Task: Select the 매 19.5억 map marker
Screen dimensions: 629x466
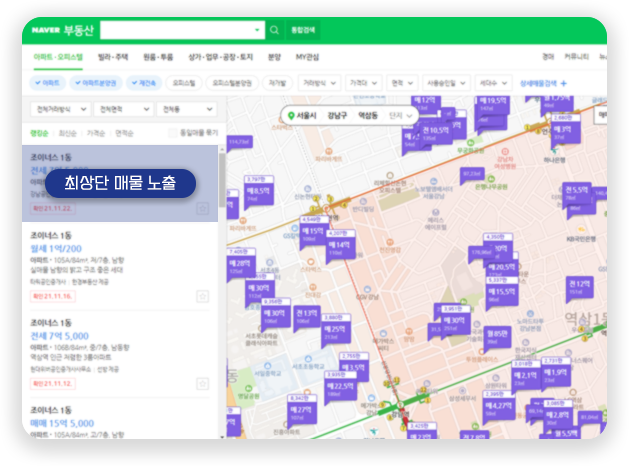Action: click(493, 104)
